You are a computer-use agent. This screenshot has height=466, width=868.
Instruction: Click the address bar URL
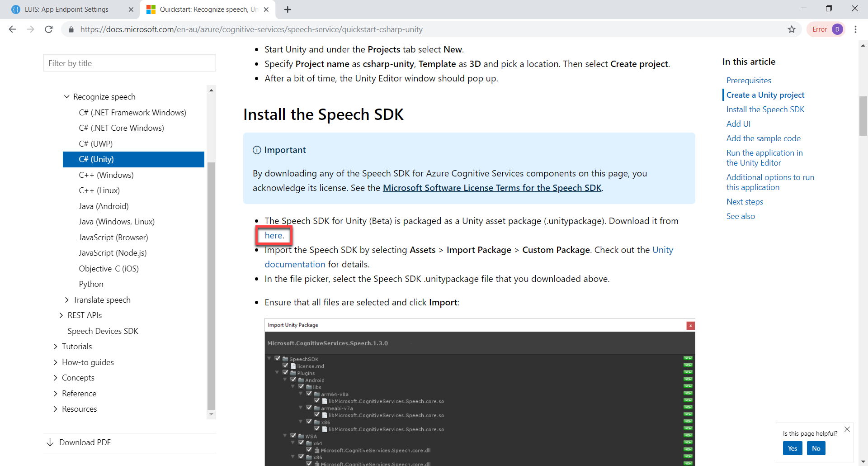tap(251, 29)
